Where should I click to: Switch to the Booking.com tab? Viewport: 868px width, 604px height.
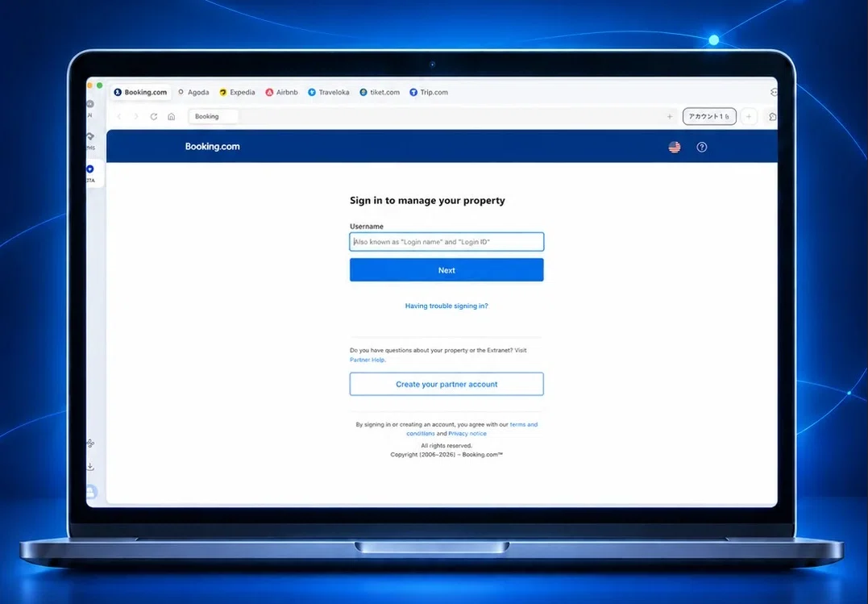pos(140,92)
